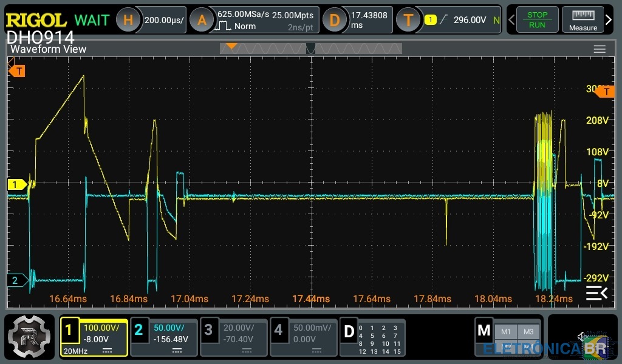Open the Rigol navigation gear menu
The image size is (622, 364).
pos(29,337)
